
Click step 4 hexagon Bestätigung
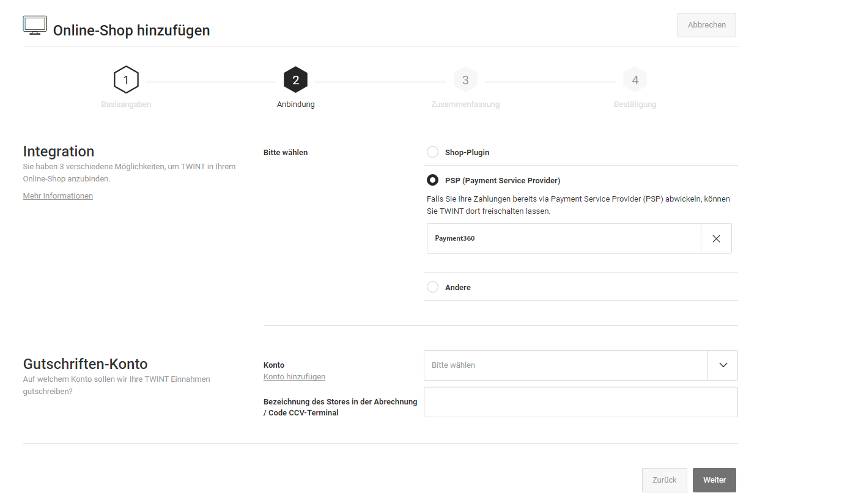click(635, 80)
